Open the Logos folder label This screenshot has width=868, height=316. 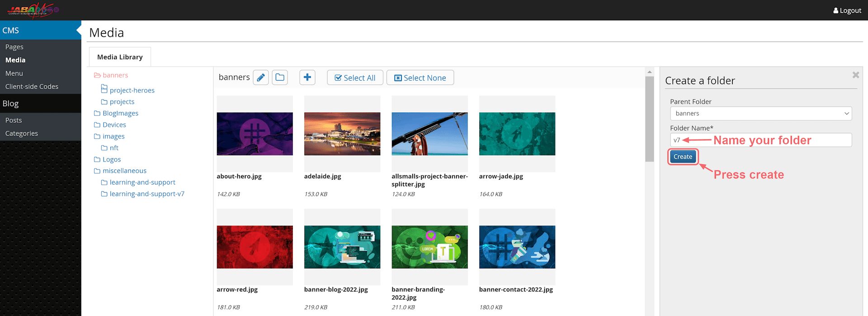coord(112,159)
